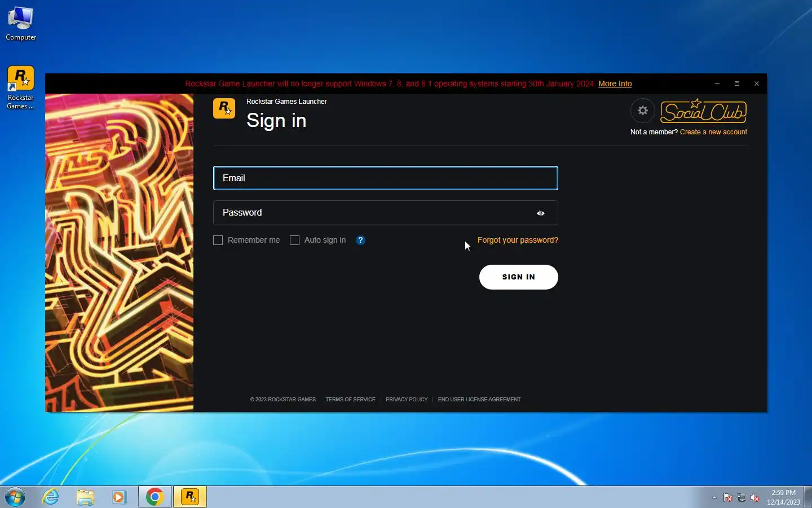Viewport: 812px width, 508px height.
Task: Select the Rockstar Games desktop shortcut
Action: (21, 88)
